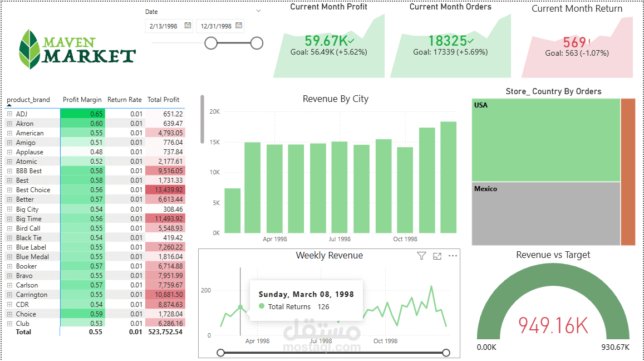644x361 pixels.
Task: Expand the BBB Best brand row
Action: click(9, 170)
